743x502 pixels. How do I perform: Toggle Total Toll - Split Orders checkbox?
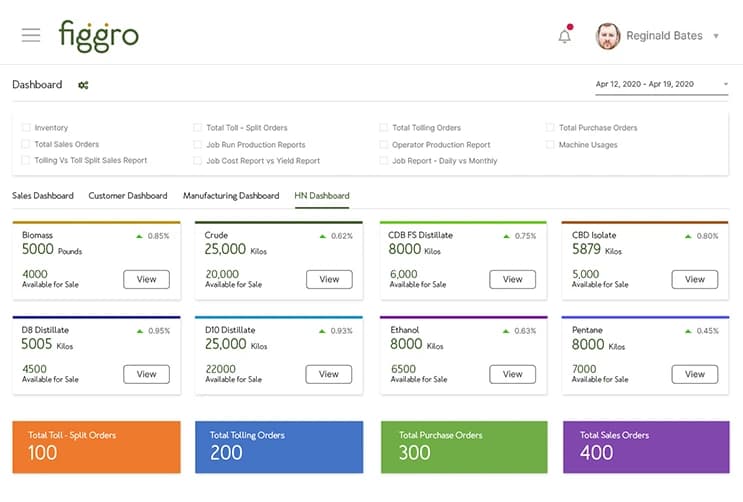click(198, 128)
